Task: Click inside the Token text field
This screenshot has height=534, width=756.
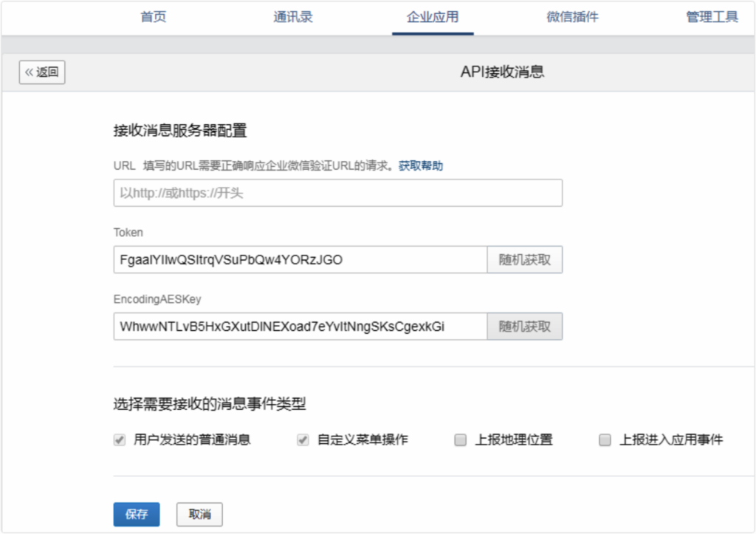Action: (300, 260)
